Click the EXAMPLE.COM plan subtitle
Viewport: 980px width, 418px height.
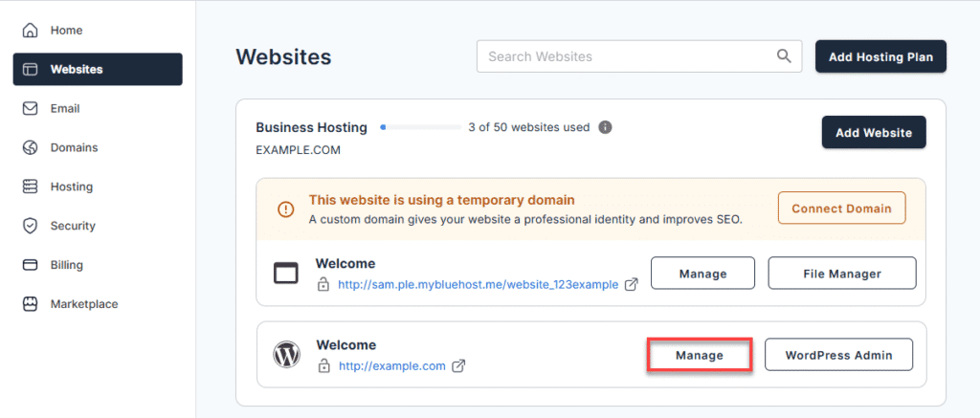(x=299, y=150)
